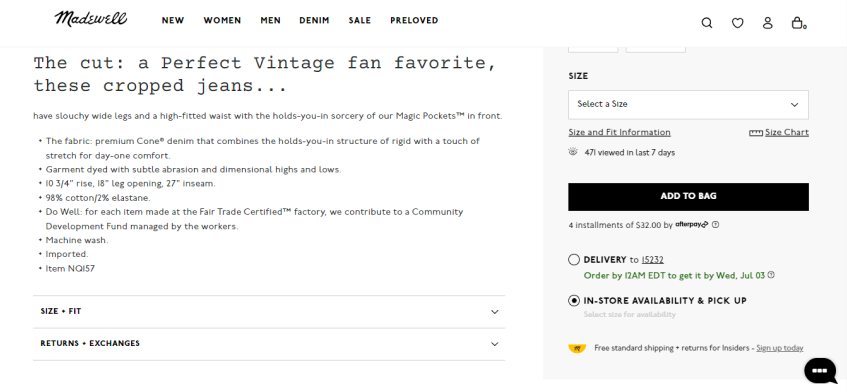Open the search icon in header
This screenshot has height=392, width=847.
pos(707,23)
